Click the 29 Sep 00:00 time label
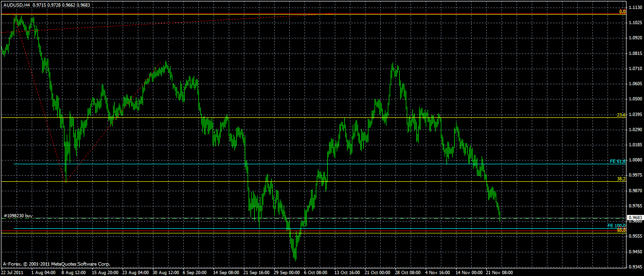Image resolution: width=644 pixels, height=276 pixels. point(286,273)
